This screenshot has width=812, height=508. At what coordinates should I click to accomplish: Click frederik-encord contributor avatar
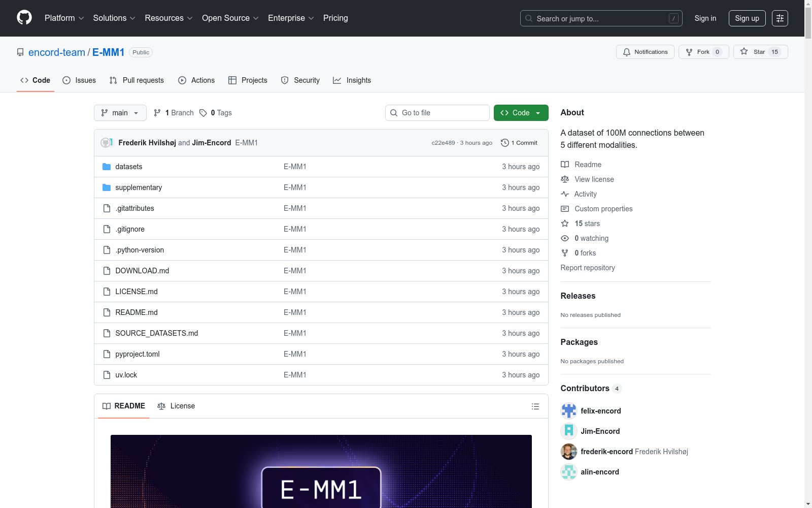pyautogui.click(x=569, y=452)
